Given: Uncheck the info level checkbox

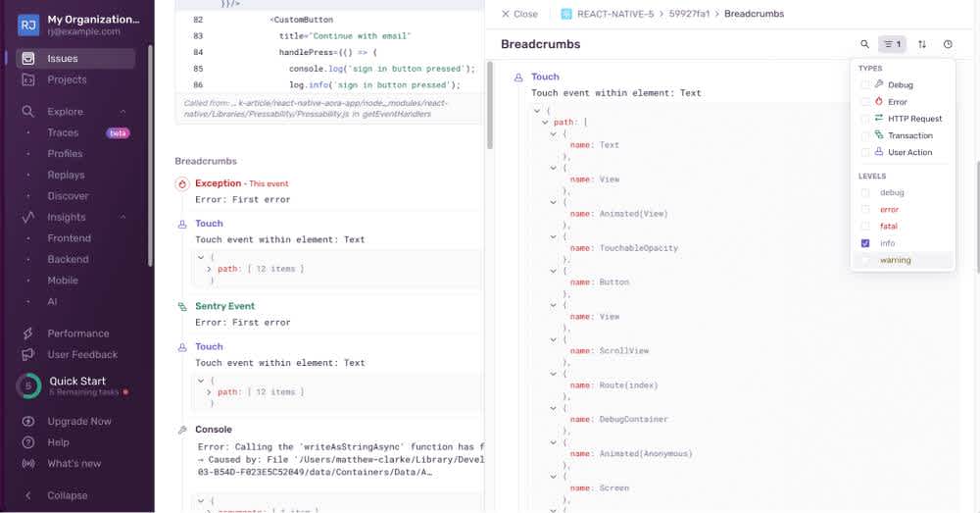Looking at the screenshot, I should pyautogui.click(x=864, y=243).
